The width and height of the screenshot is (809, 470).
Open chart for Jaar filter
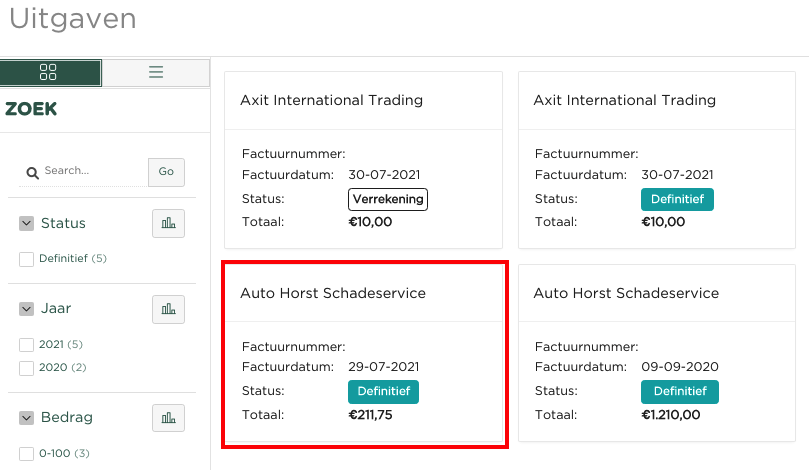168,309
